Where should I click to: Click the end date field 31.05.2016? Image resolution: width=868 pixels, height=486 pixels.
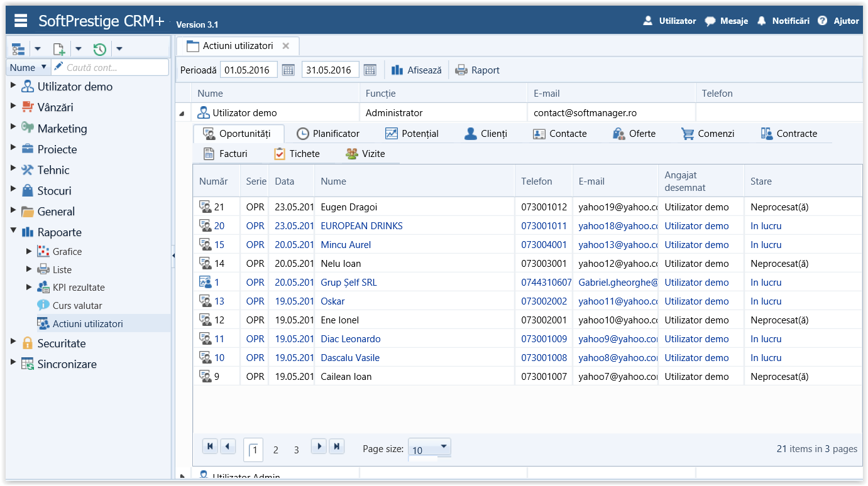click(x=331, y=70)
